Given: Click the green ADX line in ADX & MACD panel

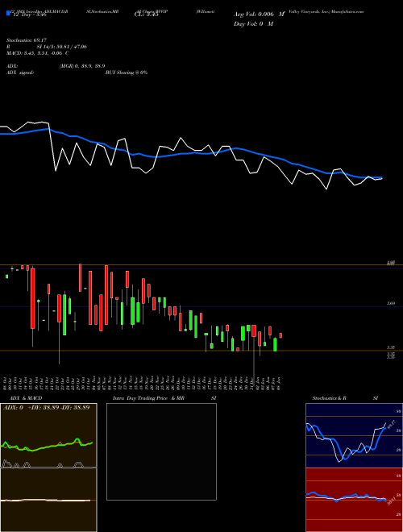Looking at the screenshot, I should [x=47, y=446].
